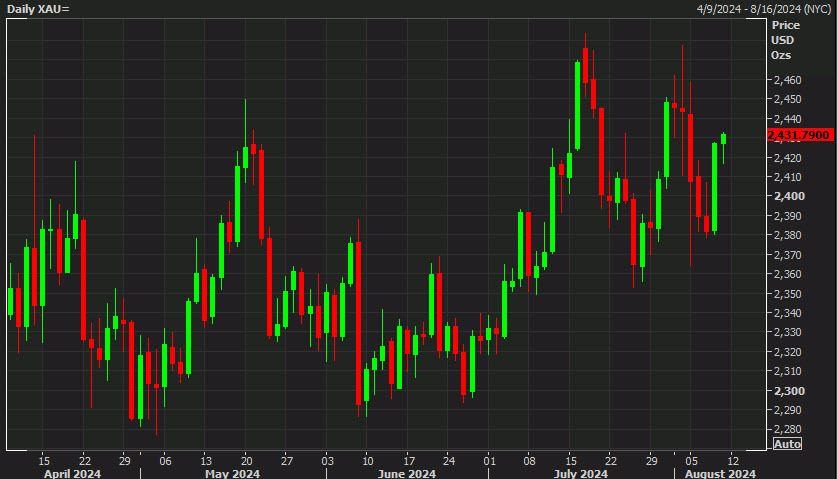Screen dimensions: 837x479
Task: Click the 08 date label in July
Action: click(x=530, y=461)
